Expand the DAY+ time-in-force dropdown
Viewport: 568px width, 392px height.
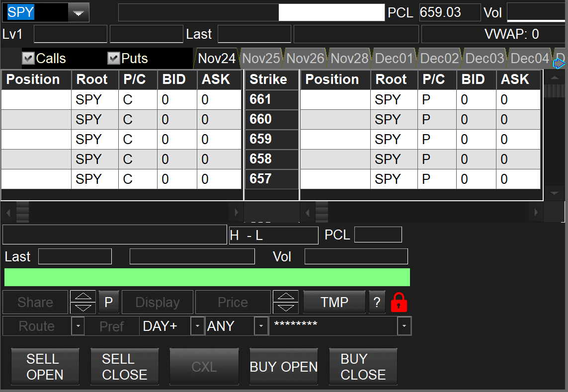[198, 326]
